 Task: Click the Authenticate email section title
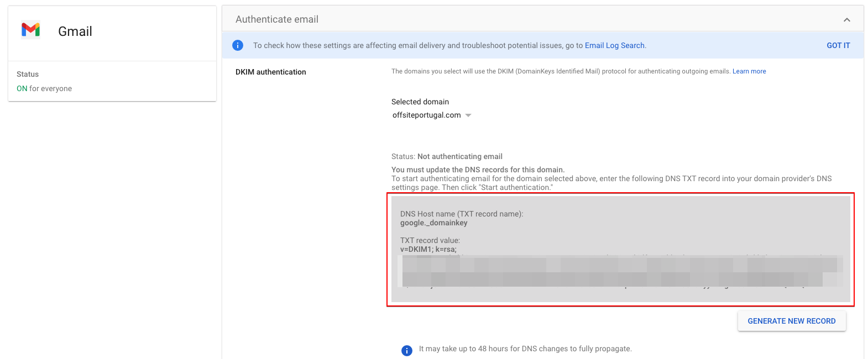pos(277,19)
